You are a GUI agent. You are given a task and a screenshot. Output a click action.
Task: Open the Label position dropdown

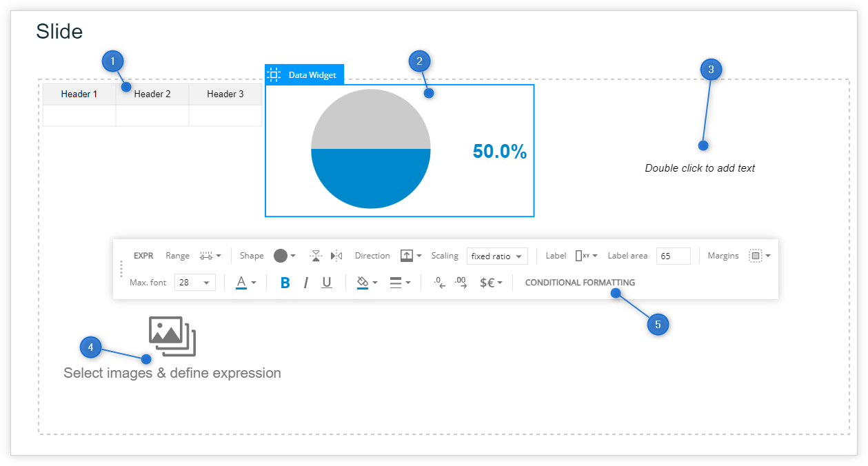587,256
